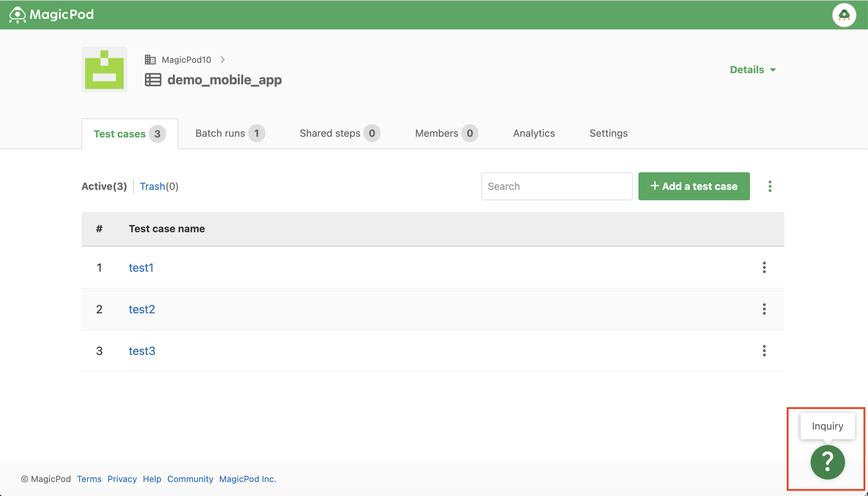
Task: Click the organization building icon
Action: point(150,60)
